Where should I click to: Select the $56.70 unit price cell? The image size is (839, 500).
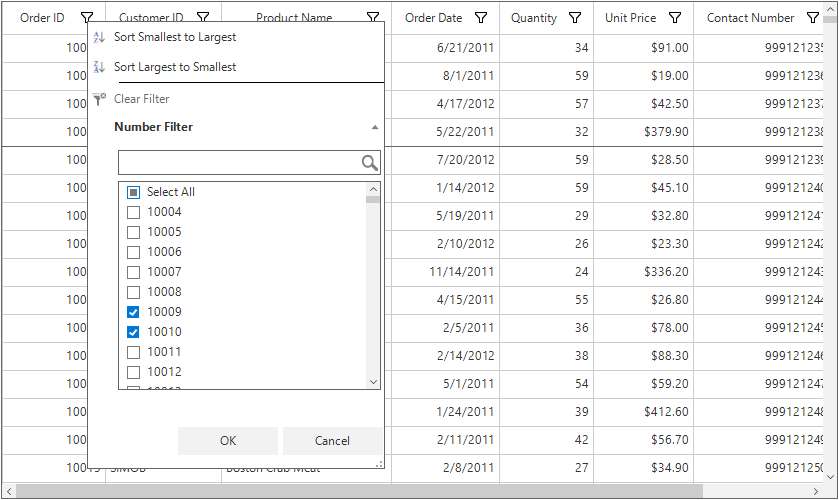644,440
